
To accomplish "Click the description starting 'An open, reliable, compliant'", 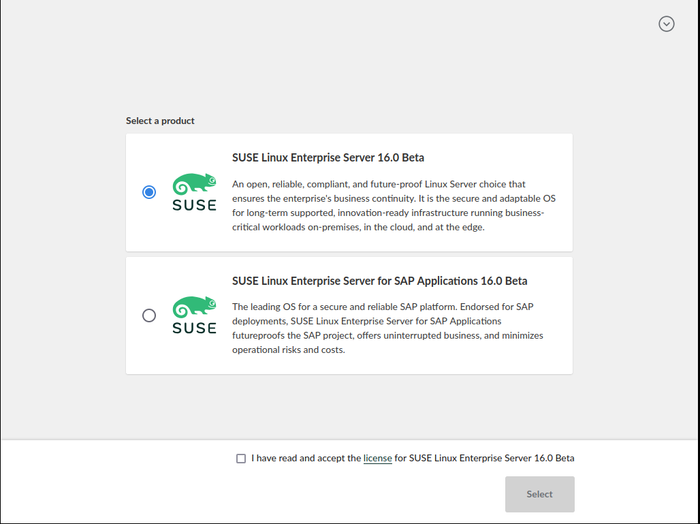I will (394, 205).
